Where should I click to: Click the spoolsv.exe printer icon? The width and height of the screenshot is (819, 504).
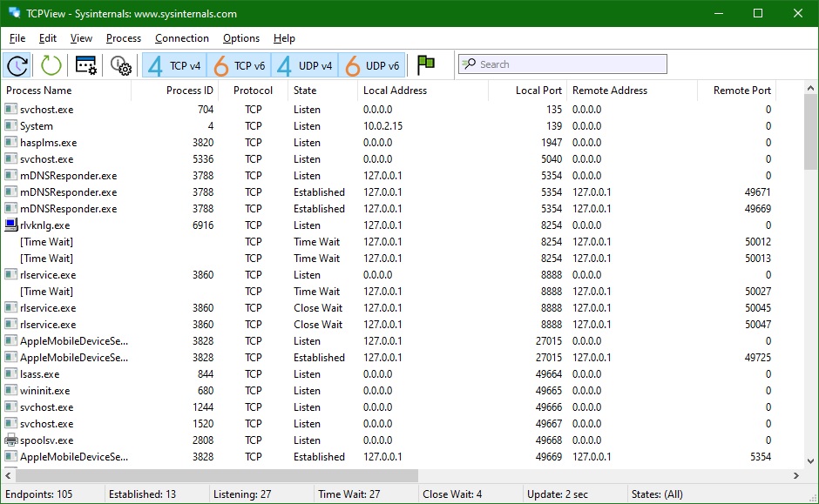(x=11, y=440)
